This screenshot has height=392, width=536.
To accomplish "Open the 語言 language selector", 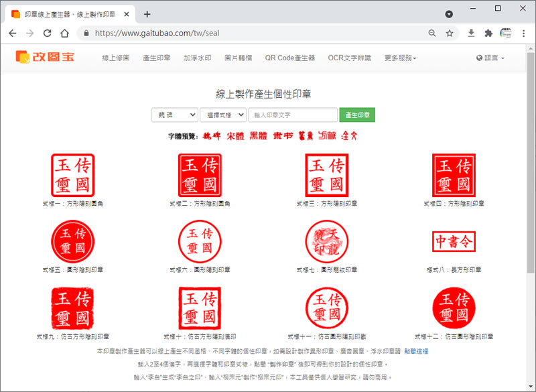I will [x=490, y=58].
